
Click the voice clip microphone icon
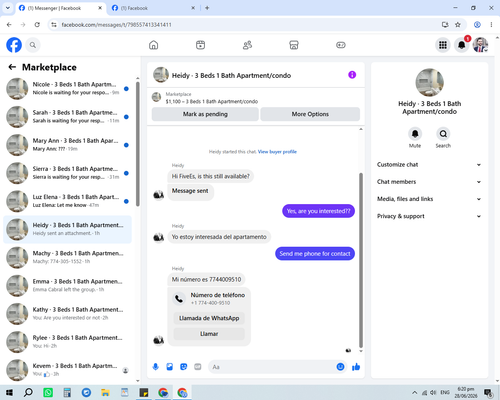[155, 367]
